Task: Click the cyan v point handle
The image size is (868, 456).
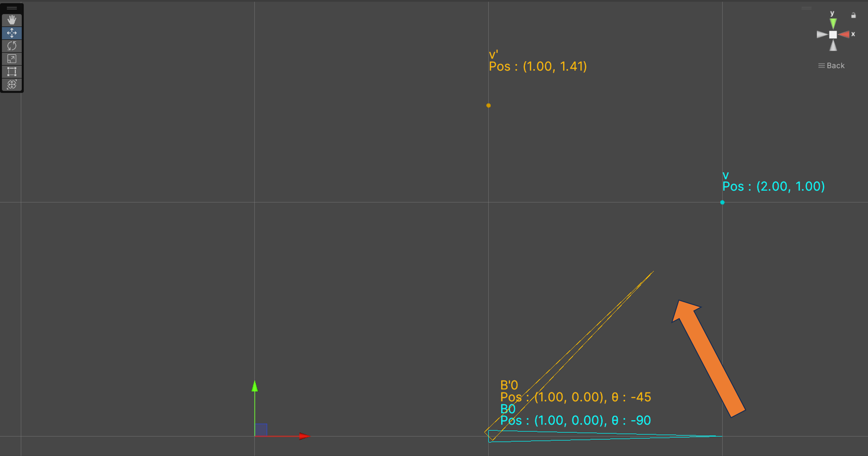Action: [x=722, y=203]
